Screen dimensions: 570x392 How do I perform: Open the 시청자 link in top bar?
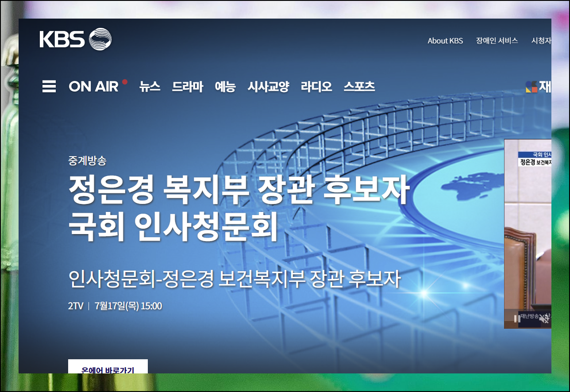[541, 41]
